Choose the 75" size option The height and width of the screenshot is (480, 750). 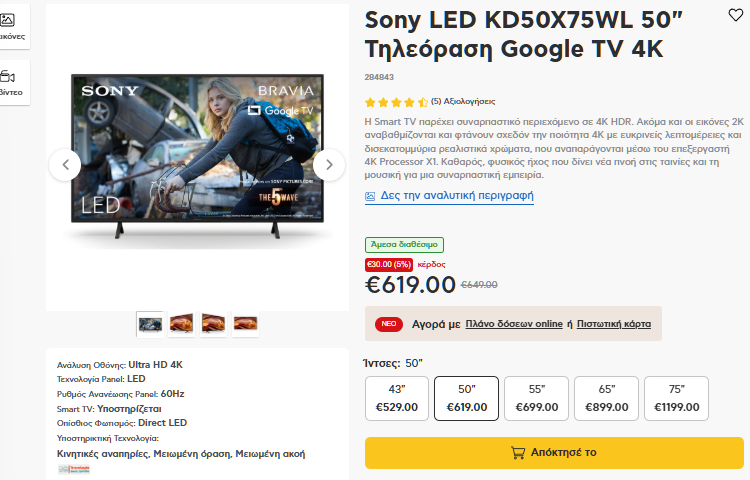(676, 398)
